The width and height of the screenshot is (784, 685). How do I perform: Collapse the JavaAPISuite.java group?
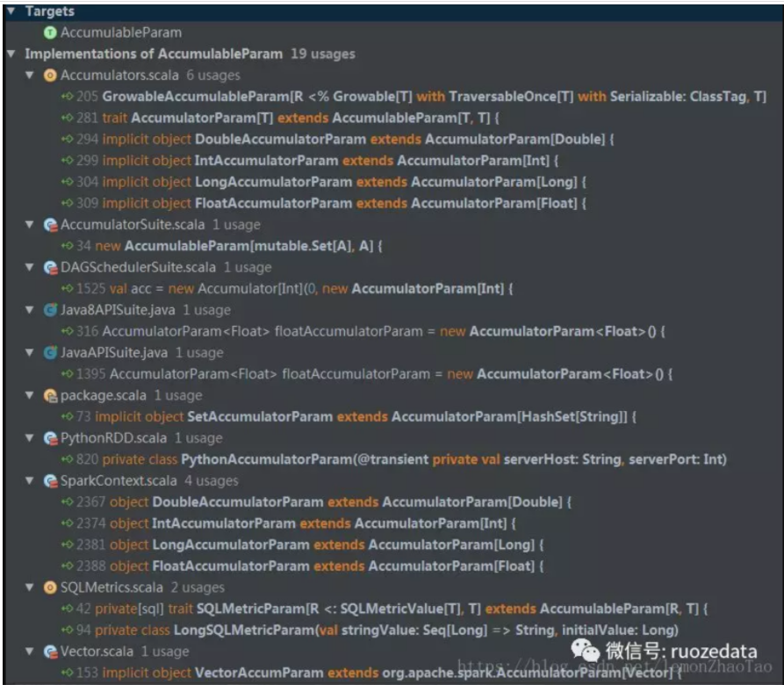tap(30, 352)
